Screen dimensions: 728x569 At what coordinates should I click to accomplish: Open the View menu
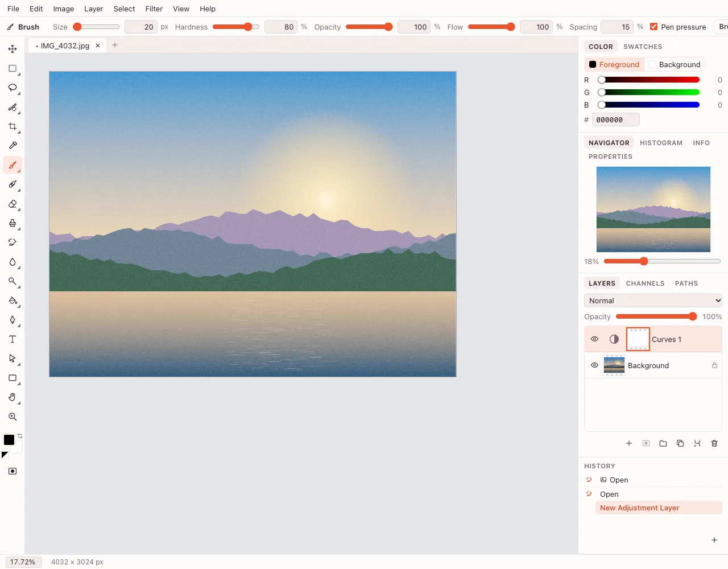click(181, 9)
